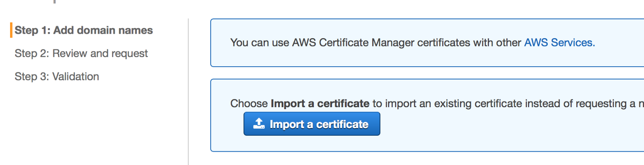This screenshot has height=165, width=644.
Task: Click bold 'Import a certificate' text in description
Action: [320, 104]
